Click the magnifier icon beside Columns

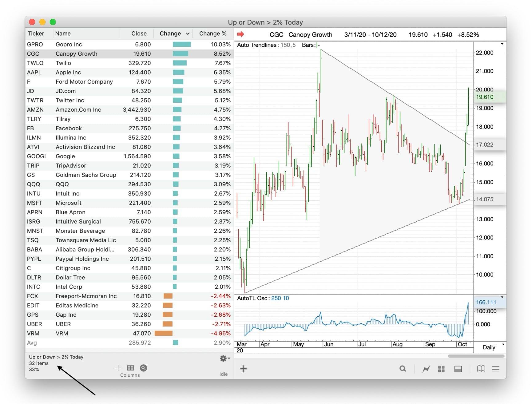coord(143,368)
